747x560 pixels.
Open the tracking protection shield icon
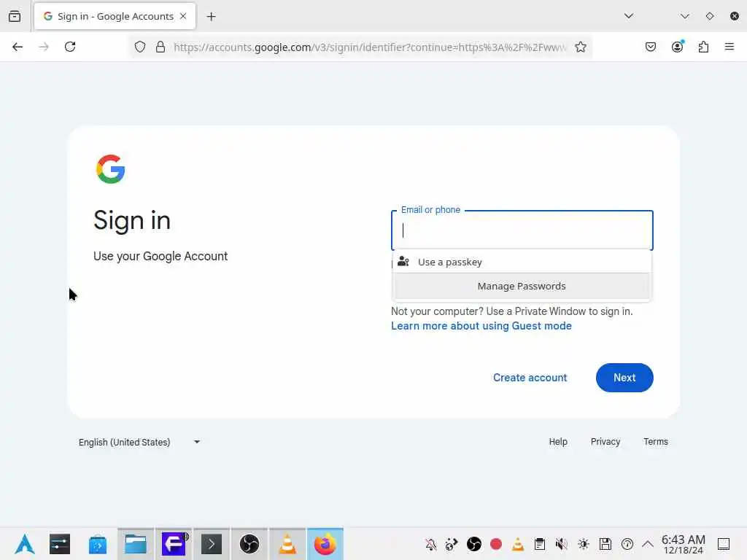point(139,47)
